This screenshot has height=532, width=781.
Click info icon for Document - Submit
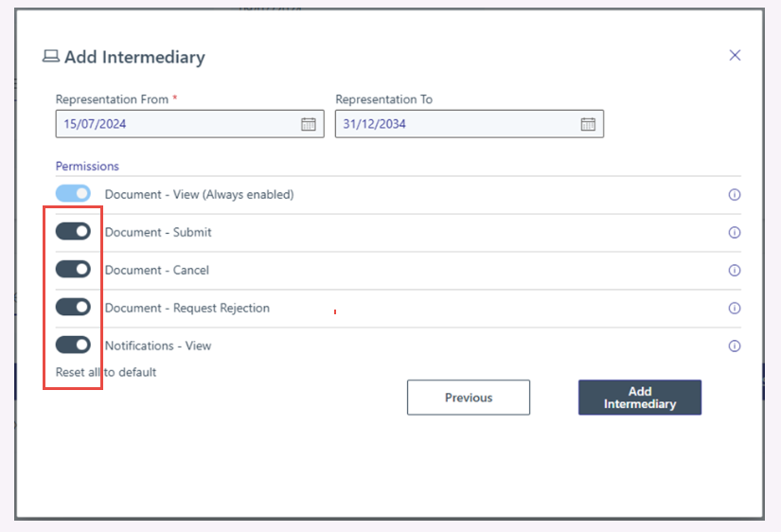pyautogui.click(x=735, y=233)
